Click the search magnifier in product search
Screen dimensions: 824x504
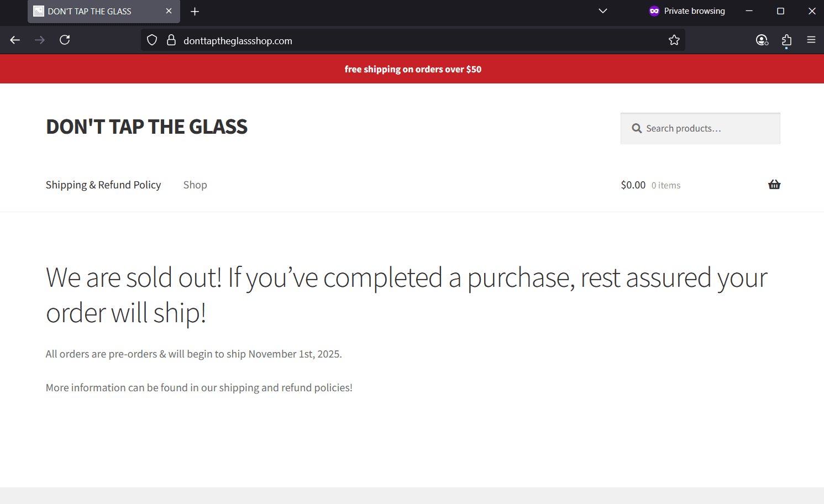point(637,128)
